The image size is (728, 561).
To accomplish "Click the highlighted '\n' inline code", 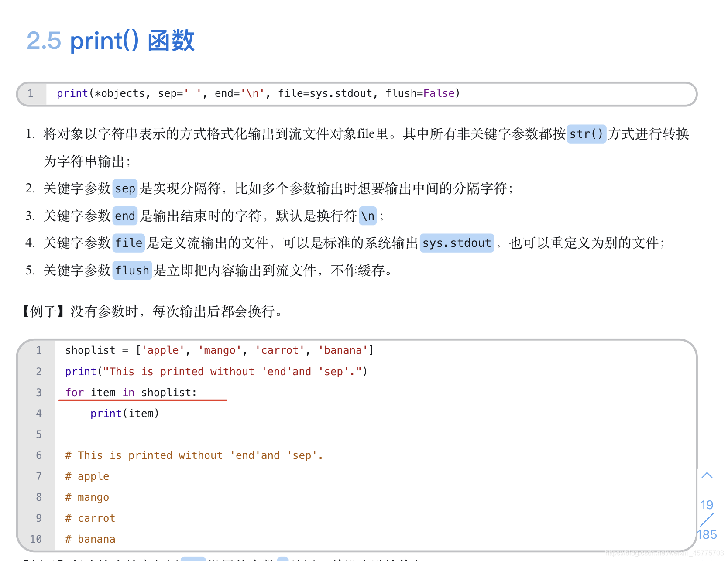I will click(368, 216).
